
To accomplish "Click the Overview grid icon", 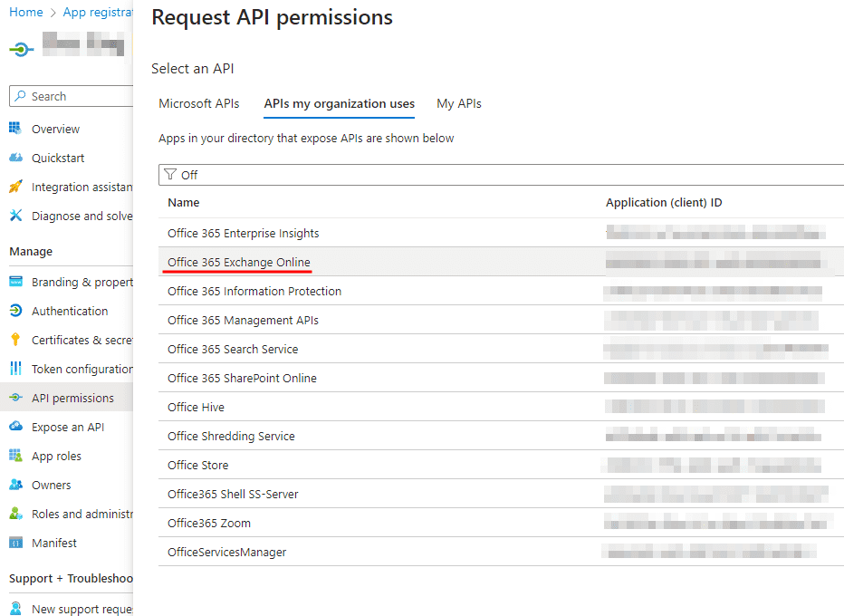I will click(15, 128).
